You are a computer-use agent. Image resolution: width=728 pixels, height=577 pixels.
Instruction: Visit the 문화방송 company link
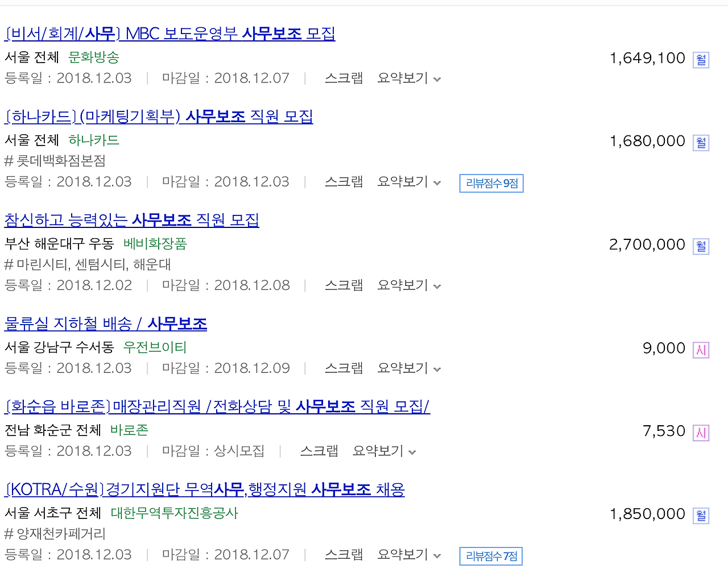(94, 57)
